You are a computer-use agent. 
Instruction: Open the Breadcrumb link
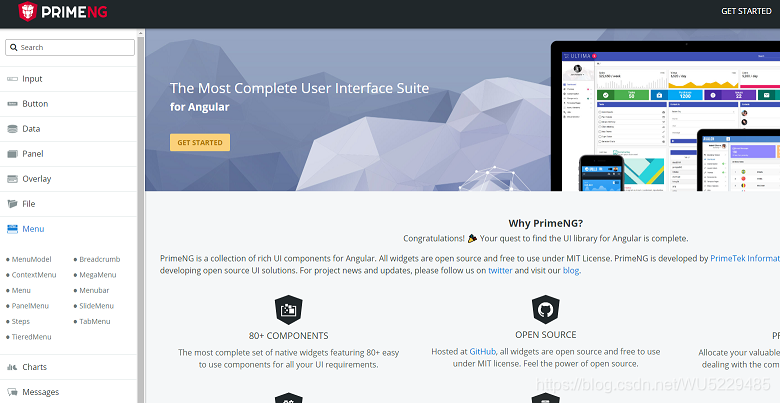99,259
